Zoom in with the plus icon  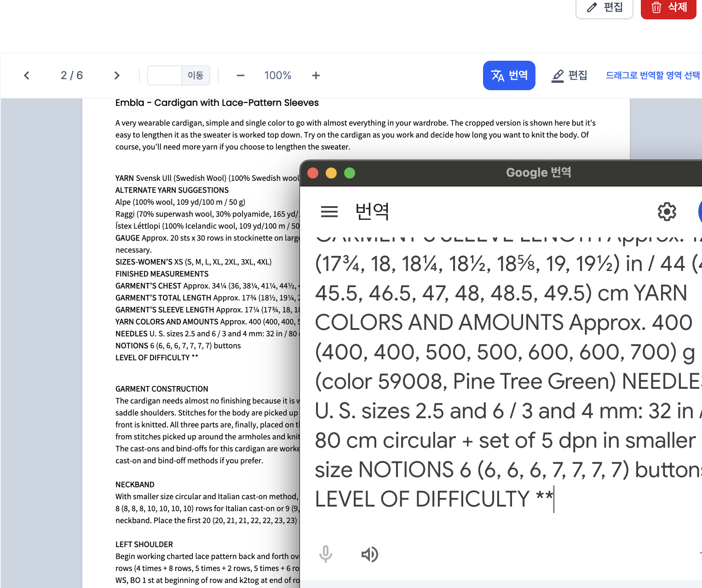click(316, 75)
